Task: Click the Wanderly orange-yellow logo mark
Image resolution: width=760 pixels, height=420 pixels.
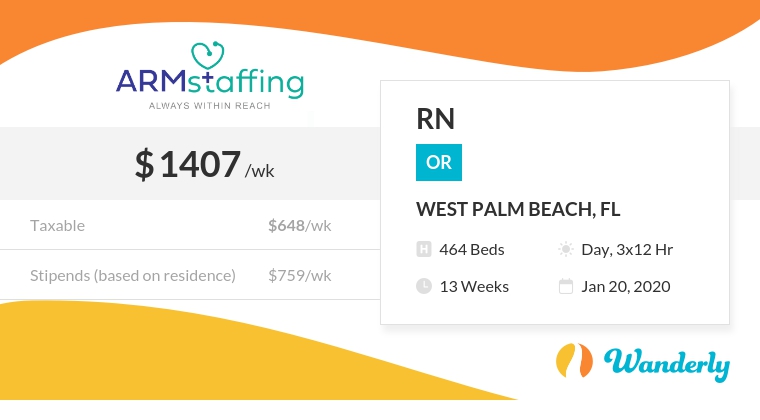Action: pyautogui.click(x=574, y=360)
